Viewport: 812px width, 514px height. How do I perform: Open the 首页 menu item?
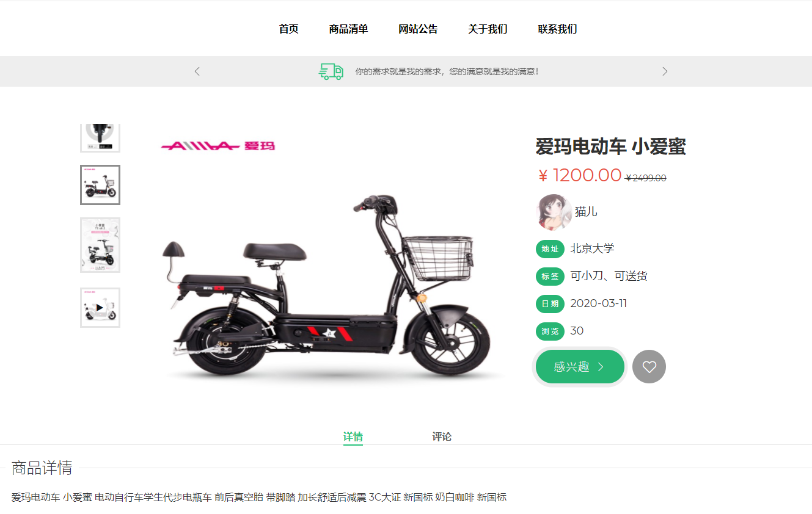coord(288,29)
